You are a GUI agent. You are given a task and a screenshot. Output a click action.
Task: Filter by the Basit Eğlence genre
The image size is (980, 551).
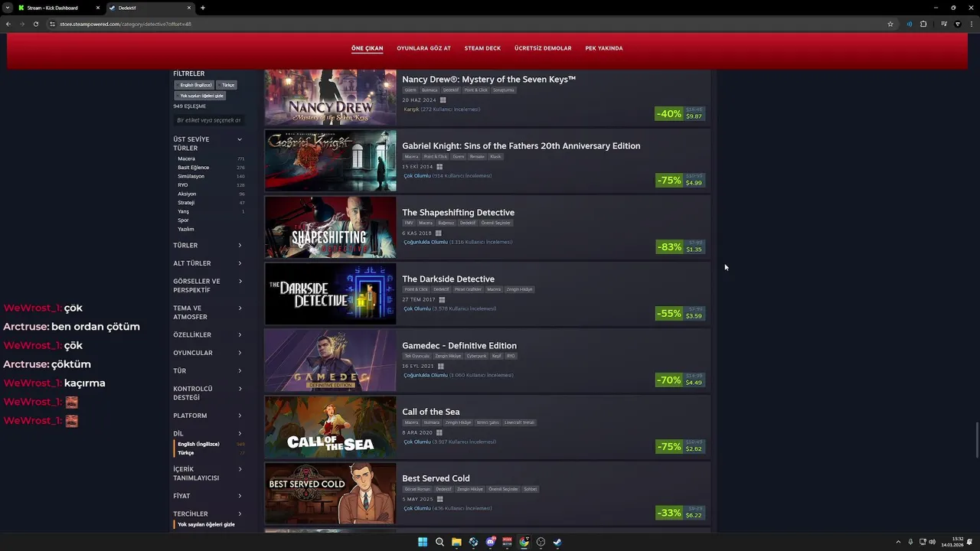[193, 168]
